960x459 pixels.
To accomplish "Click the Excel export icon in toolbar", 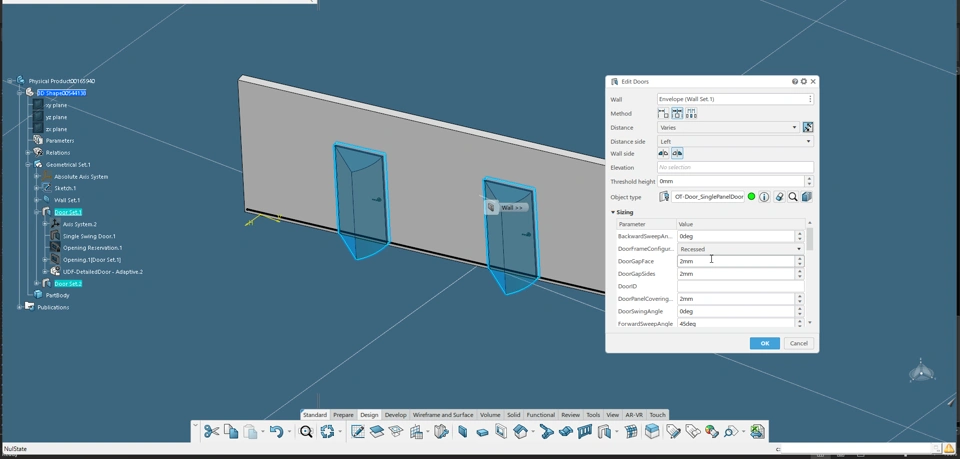I will point(757,432).
